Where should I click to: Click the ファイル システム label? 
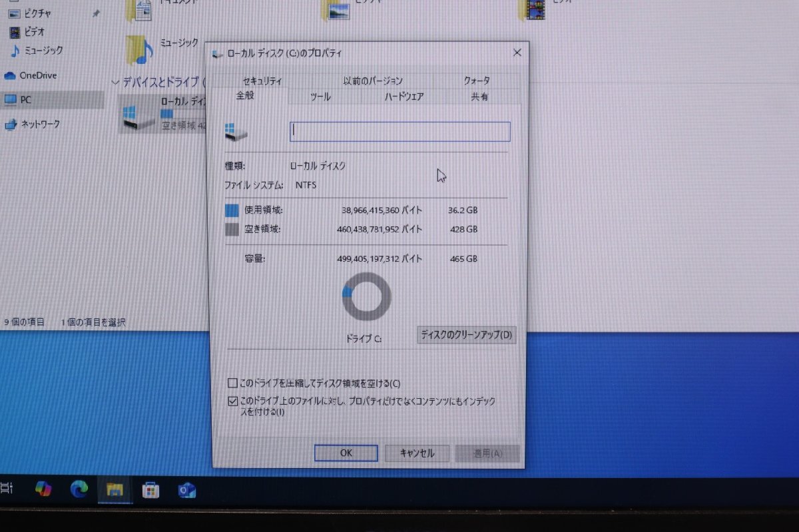[254, 185]
